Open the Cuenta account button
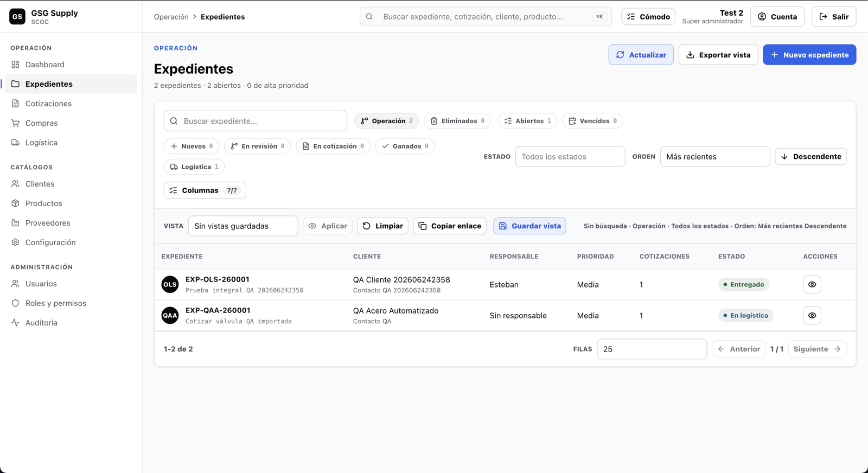 coord(777,17)
